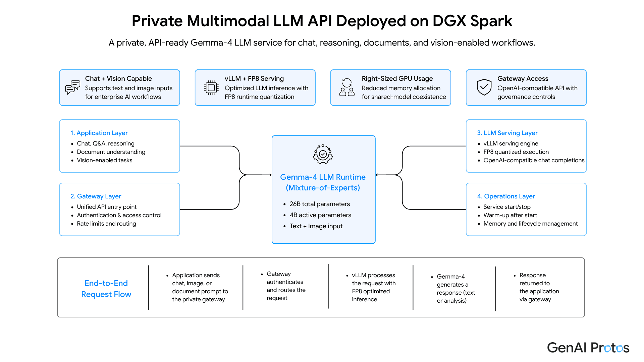Screen dimensions: 644x362
Task: Click the GenAI Protos logo
Action: click(588, 348)
